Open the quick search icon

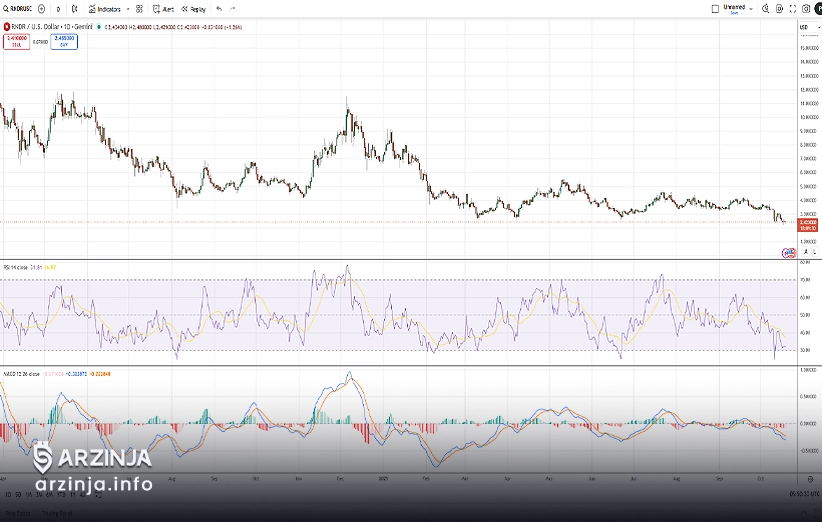767,8
